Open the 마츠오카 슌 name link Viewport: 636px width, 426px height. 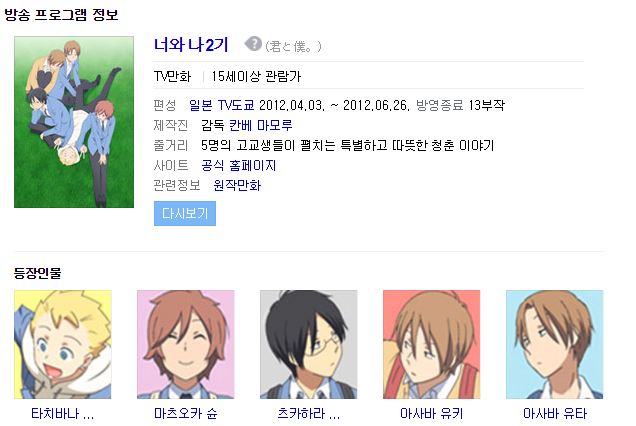186,414
